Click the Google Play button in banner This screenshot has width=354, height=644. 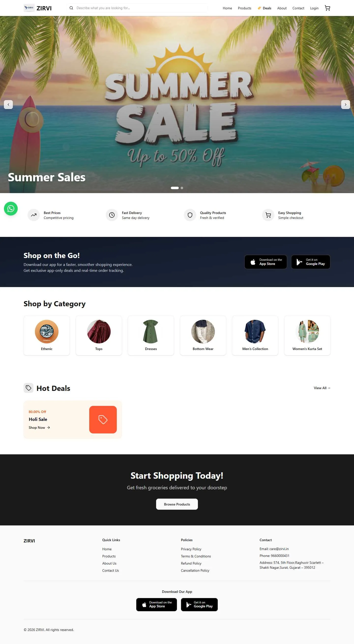click(310, 262)
